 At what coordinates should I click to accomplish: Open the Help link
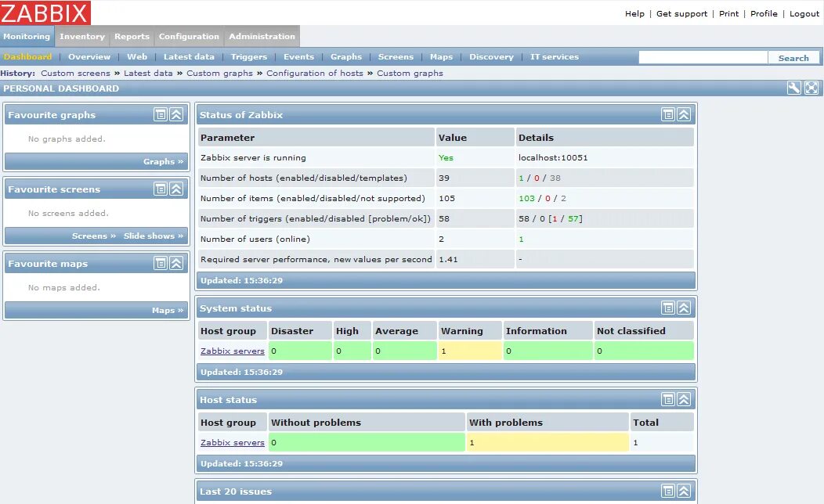point(634,13)
